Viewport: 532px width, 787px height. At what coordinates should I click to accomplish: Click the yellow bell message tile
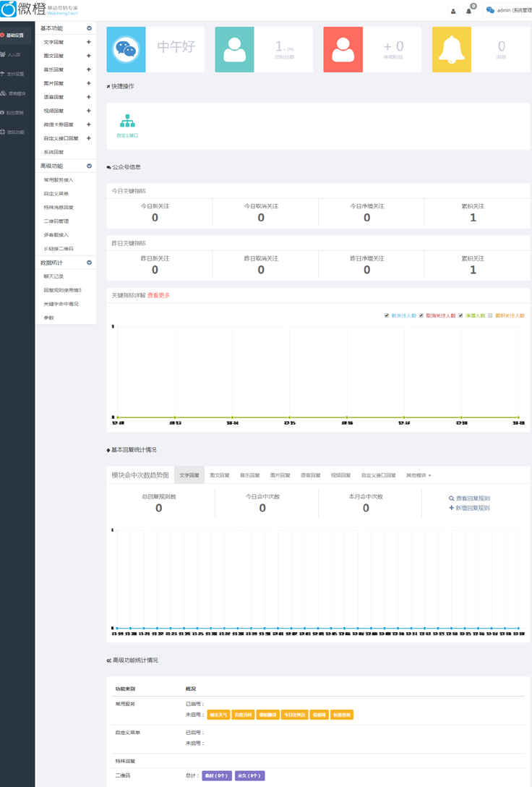coord(452,50)
